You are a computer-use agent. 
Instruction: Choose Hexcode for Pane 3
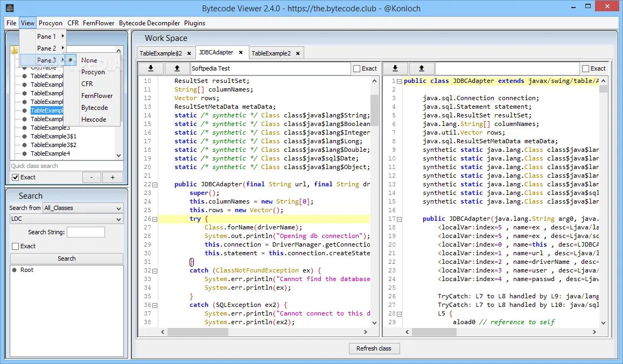pos(94,120)
